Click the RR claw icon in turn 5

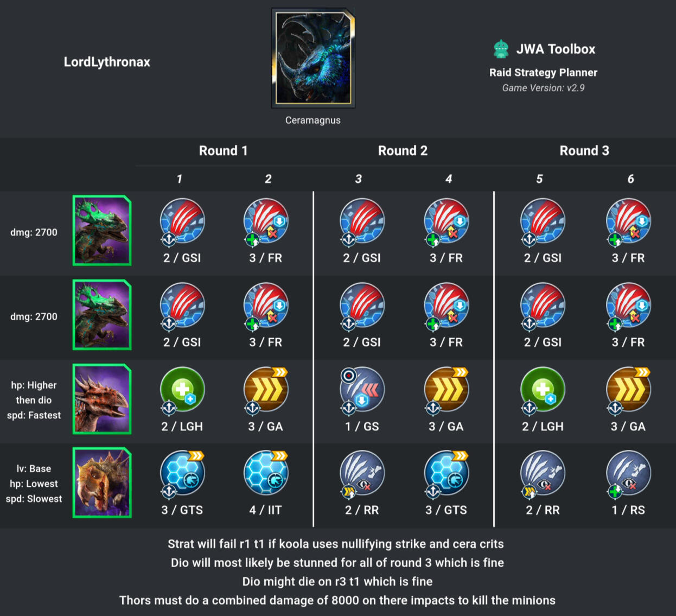543,473
